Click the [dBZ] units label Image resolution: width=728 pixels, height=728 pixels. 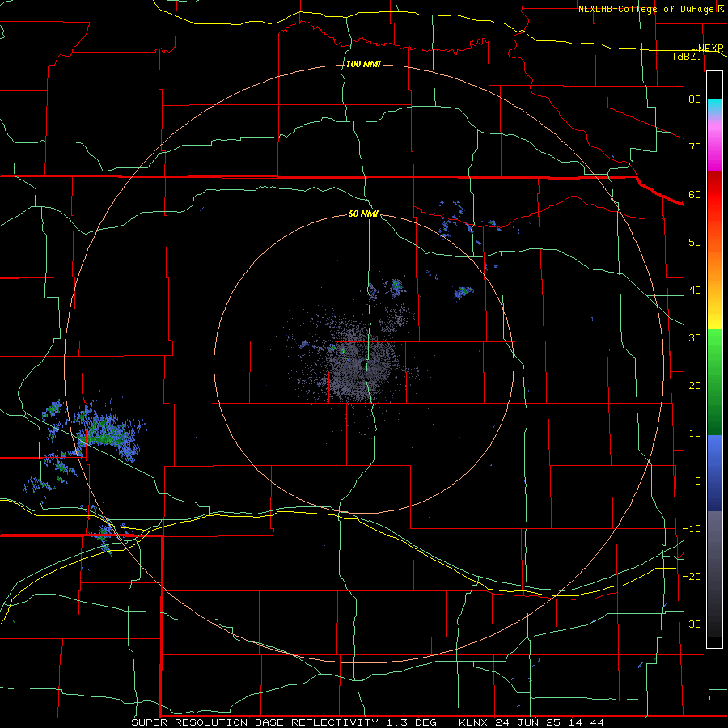(x=687, y=56)
